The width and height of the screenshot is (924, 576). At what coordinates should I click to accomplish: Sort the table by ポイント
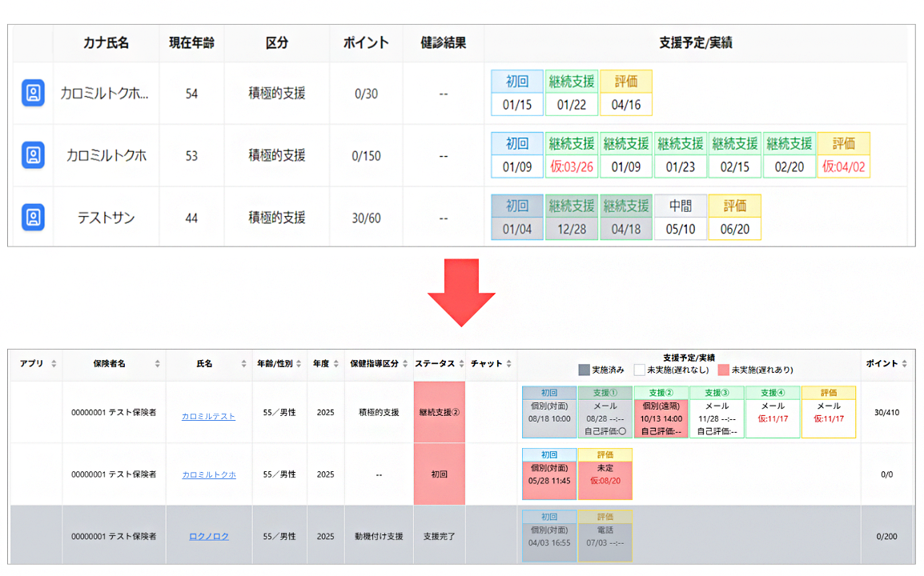906,364
